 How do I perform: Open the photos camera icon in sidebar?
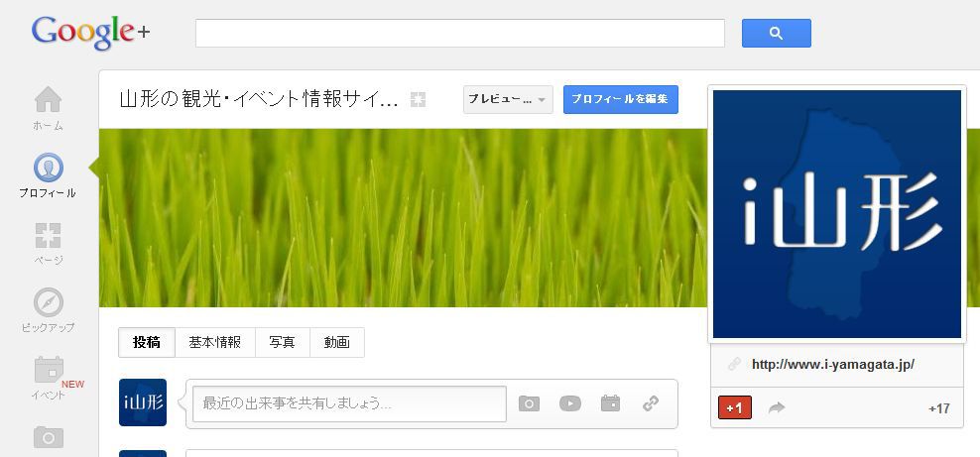[x=49, y=437]
